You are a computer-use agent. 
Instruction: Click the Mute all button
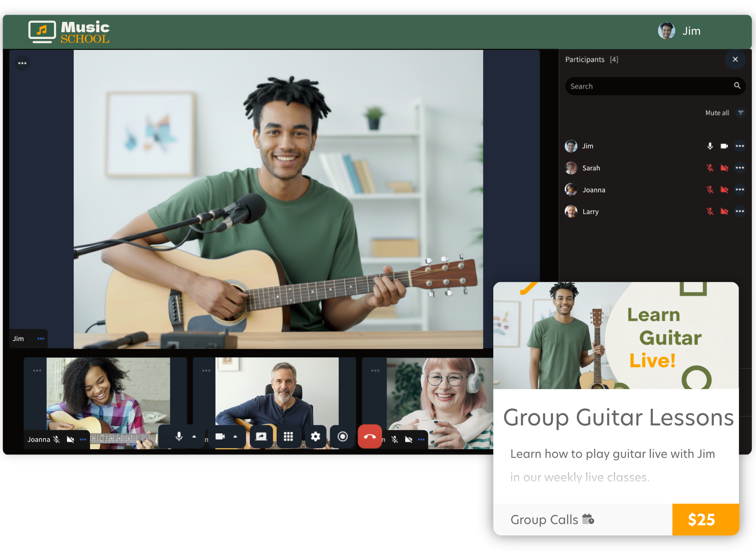[x=717, y=113]
